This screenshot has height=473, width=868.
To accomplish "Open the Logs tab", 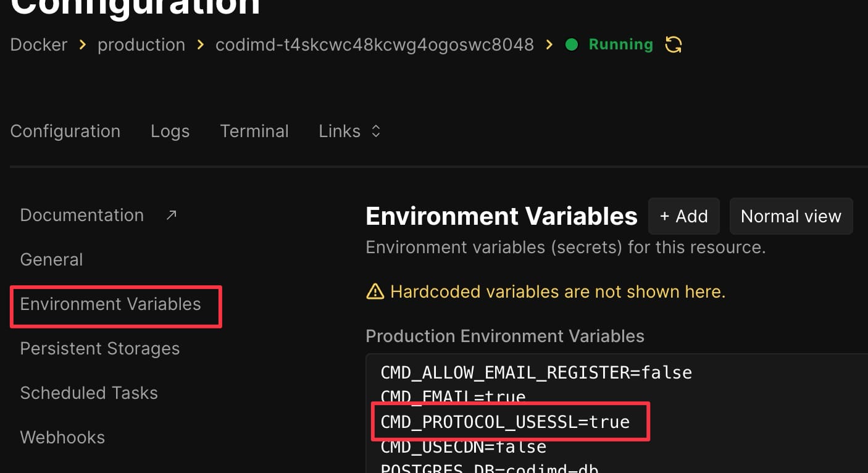I will pos(170,131).
